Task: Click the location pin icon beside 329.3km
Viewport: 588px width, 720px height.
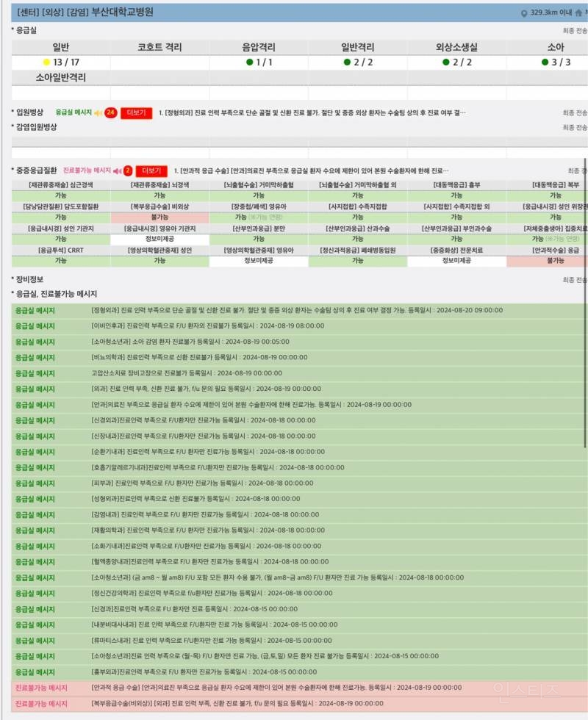Action: (524, 13)
